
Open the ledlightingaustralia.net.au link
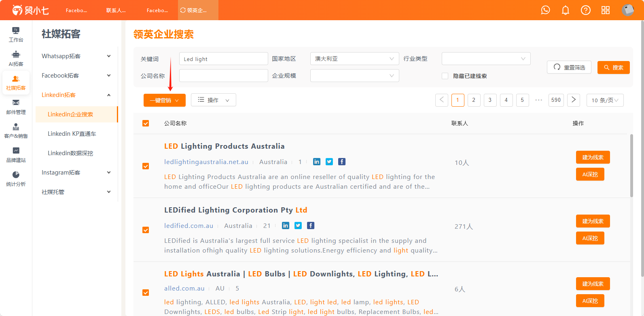click(x=206, y=162)
